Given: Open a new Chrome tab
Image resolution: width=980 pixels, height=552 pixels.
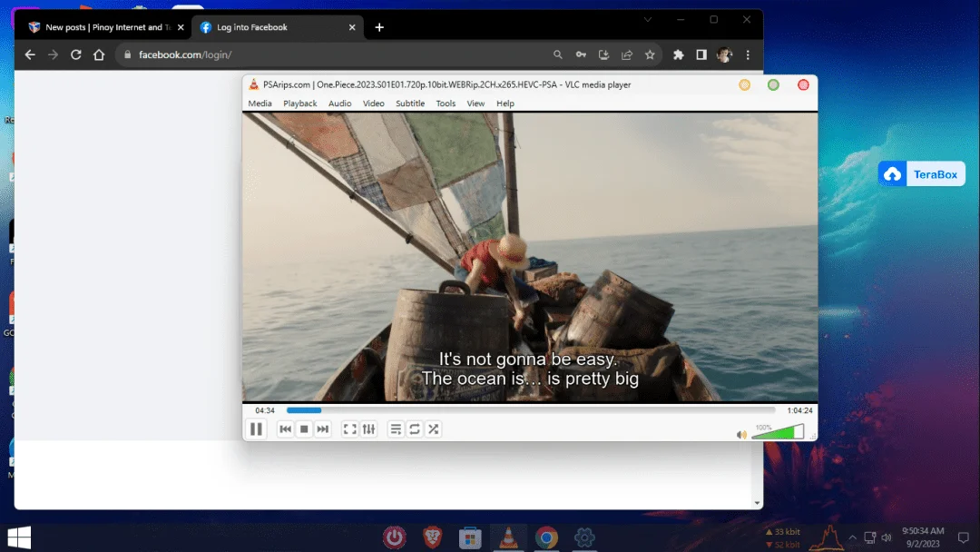Looking at the screenshot, I should coord(379,27).
